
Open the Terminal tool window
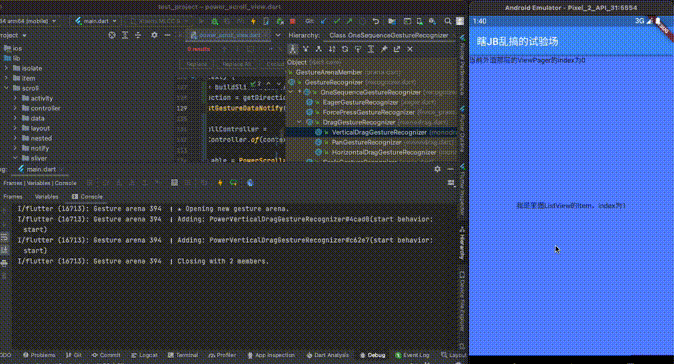[x=183, y=355]
